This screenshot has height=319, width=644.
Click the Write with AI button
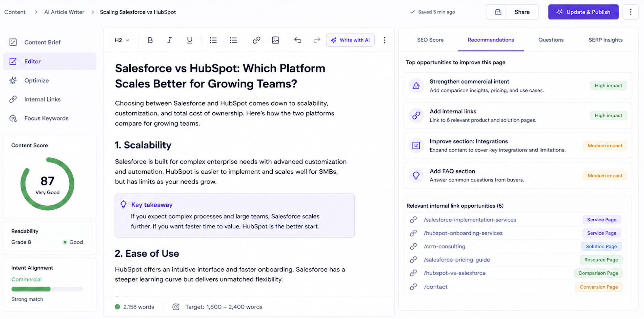pos(350,40)
